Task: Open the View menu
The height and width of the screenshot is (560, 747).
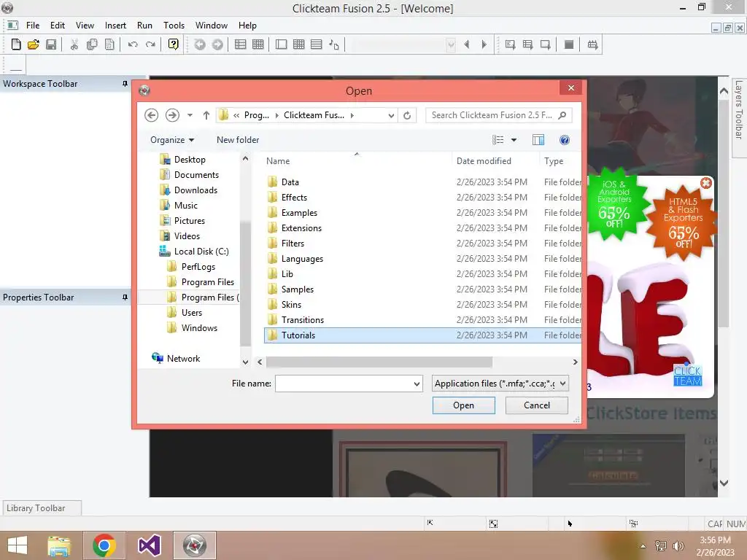Action: pos(85,26)
